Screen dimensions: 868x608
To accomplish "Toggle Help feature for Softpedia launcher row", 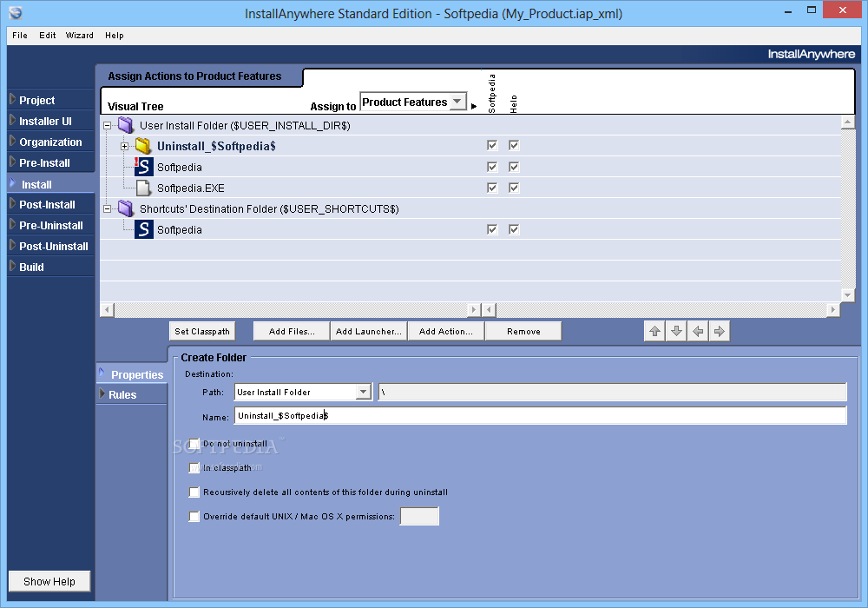I will tap(514, 167).
